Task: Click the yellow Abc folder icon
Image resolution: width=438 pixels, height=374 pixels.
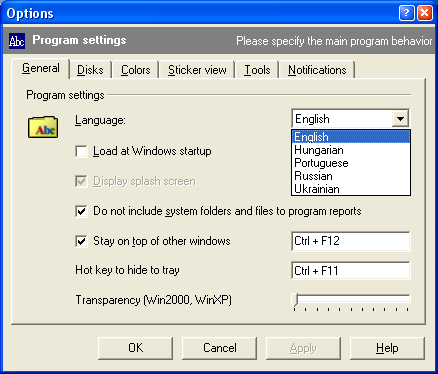Action: [x=43, y=127]
